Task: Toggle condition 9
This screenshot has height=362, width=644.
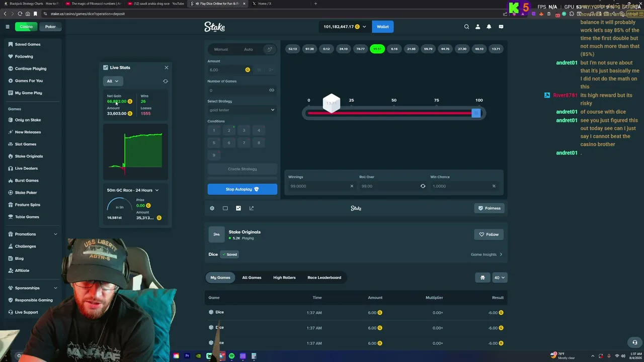Action: click(214, 155)
